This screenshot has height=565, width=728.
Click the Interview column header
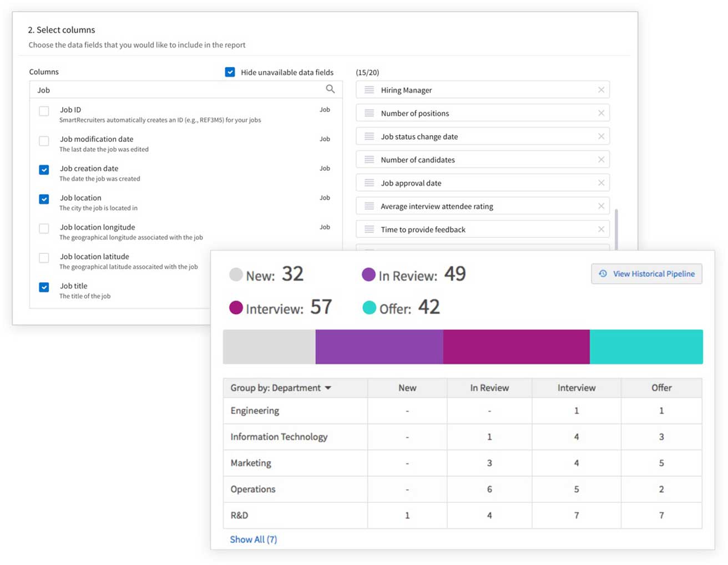point(576,388)
